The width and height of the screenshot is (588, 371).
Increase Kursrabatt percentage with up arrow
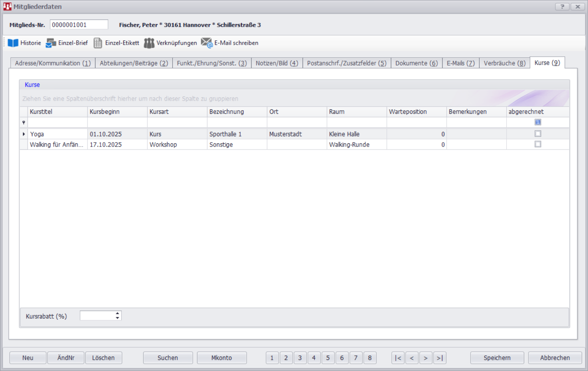click(x=117, y=313)
